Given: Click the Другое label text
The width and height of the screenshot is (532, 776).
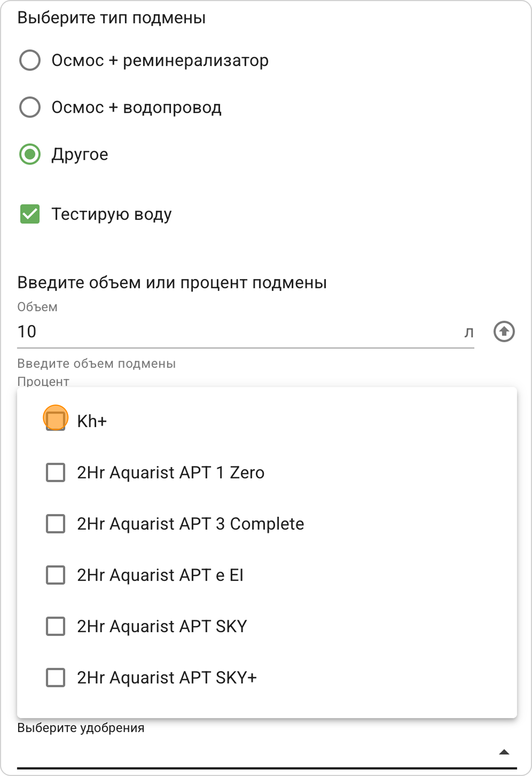Looking at the screenshot, I should [80, 155].
